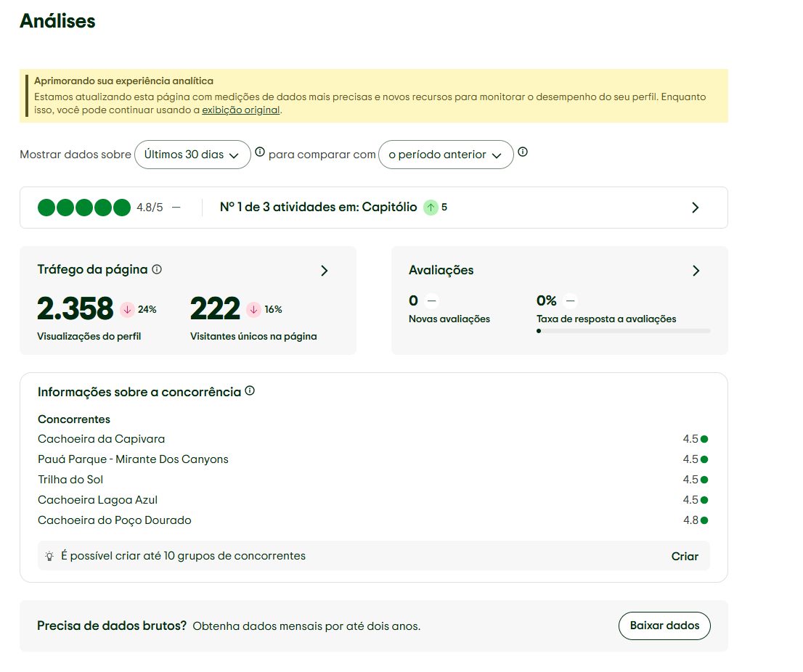Click Criar to create competitor group
Viewport: 803px width, 672px height.
[684, 557]
